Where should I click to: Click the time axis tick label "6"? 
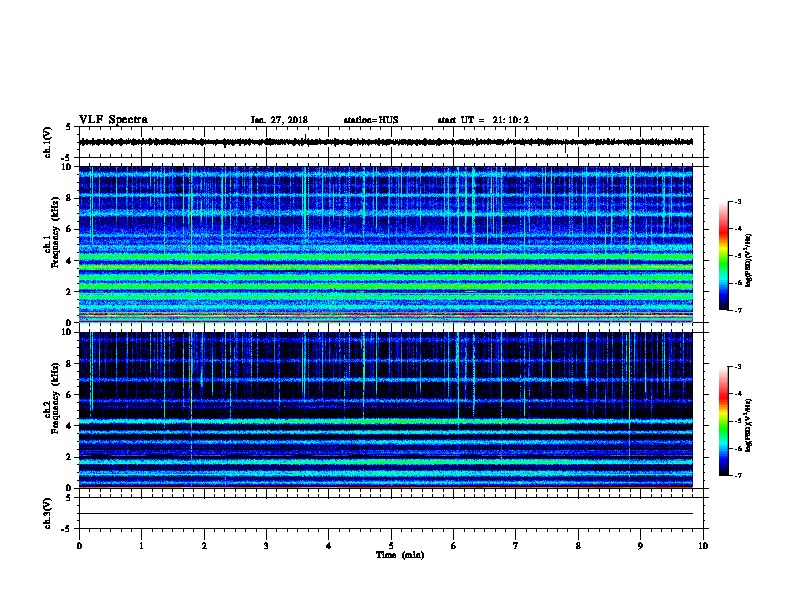tap(454, 546)
